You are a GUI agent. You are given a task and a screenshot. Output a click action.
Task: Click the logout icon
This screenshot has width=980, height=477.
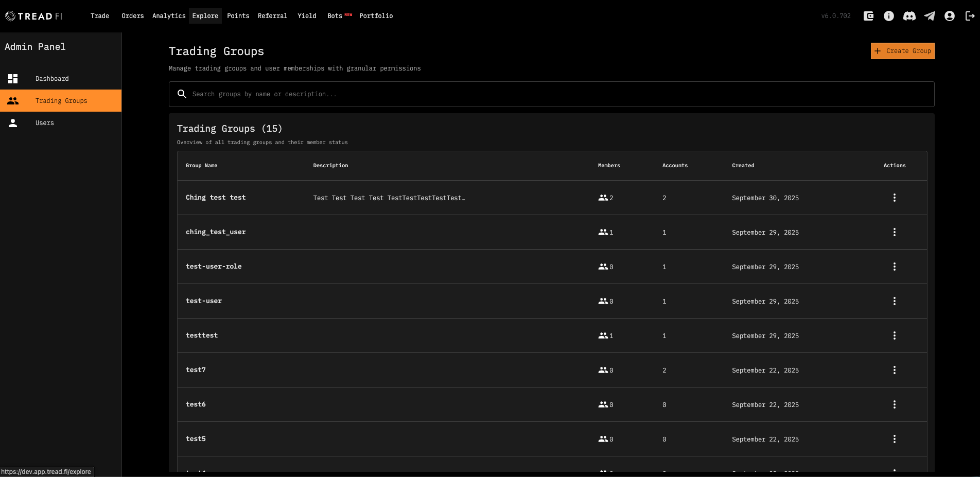(970, 16)
